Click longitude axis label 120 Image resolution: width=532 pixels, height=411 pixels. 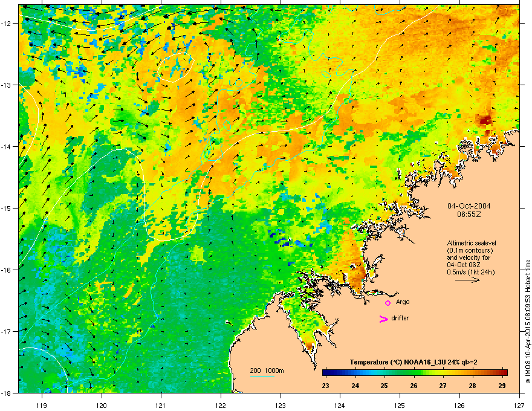(102, 405)
